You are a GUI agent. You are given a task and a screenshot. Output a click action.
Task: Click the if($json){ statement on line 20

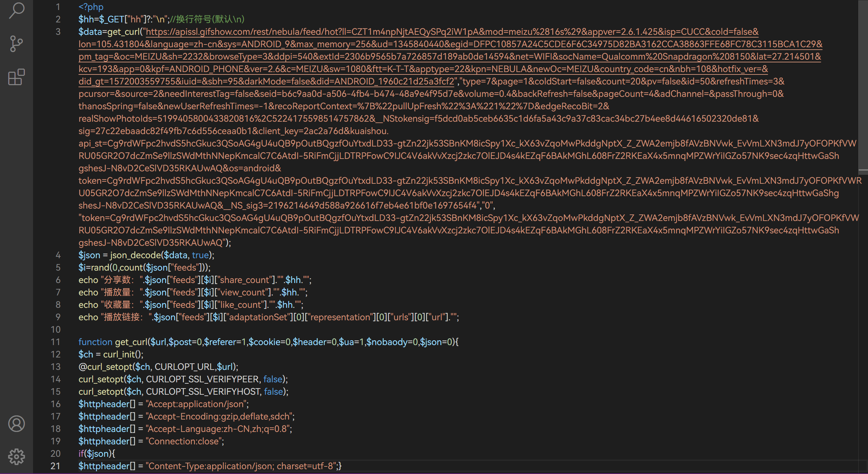click(97, 454)
